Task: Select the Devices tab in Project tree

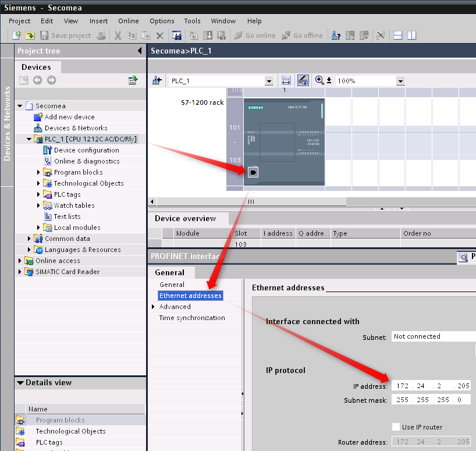Action: click(x=37, y=67)
